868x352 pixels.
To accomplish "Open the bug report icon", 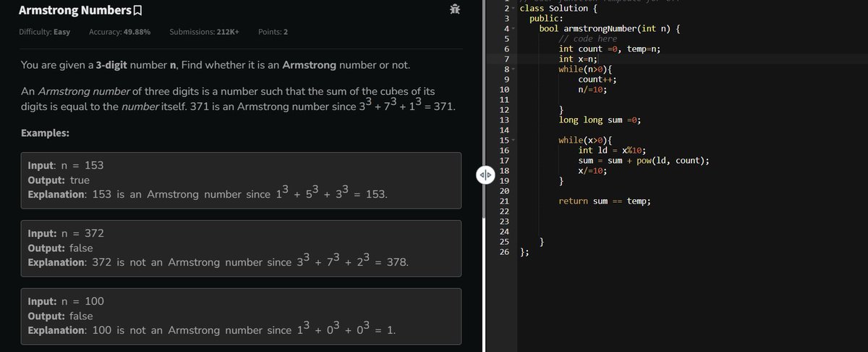I will [454, 9].
